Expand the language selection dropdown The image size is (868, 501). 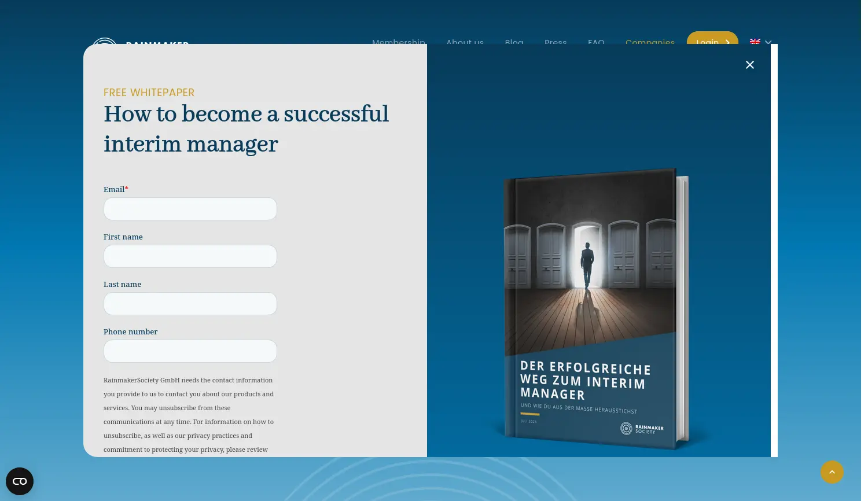pyautogui.click(x=768, y=43)
